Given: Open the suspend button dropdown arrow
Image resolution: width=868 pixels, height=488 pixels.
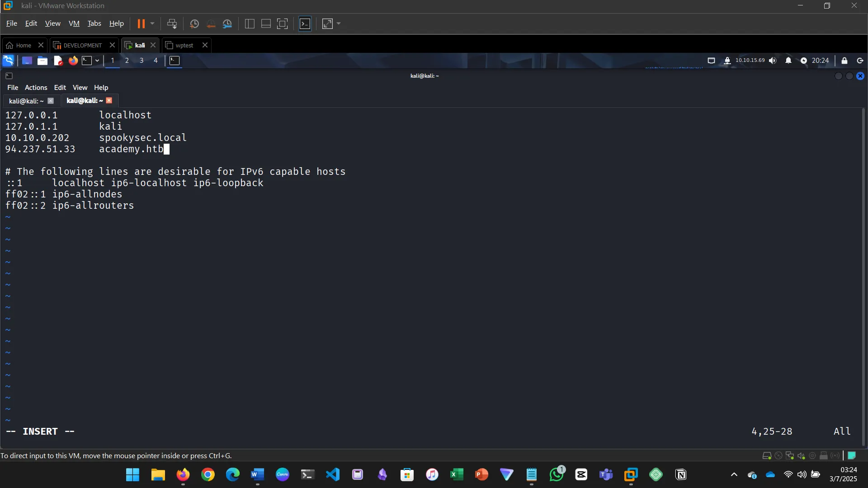Looking at the screenshot, I should pyautogui.click(x=152, y=23).
